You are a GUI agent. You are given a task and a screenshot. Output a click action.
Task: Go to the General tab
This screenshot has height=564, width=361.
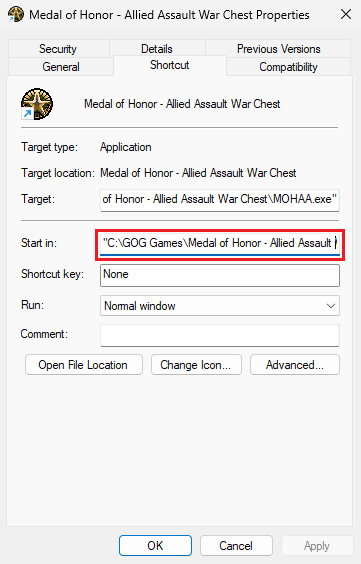pyautogui.click(x=61, y=67)
